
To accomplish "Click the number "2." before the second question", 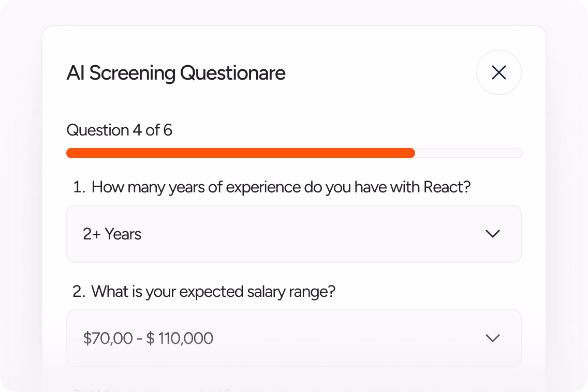I will (79, 292).
